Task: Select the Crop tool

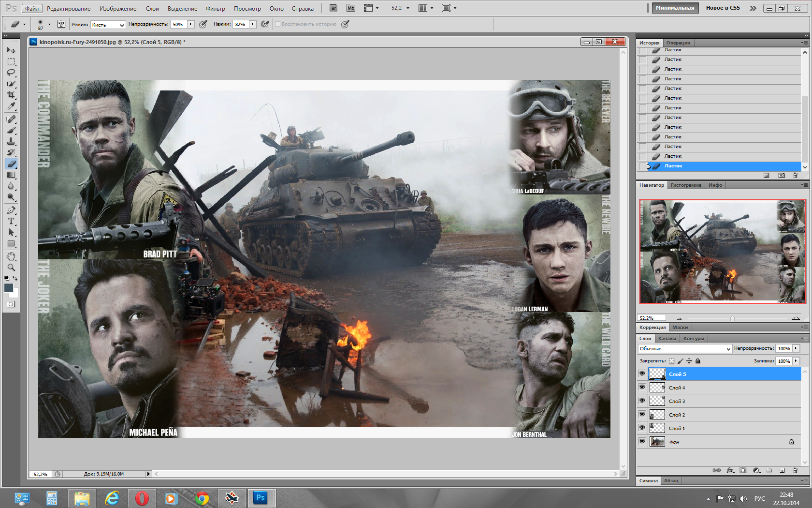Action: [11, 95]
